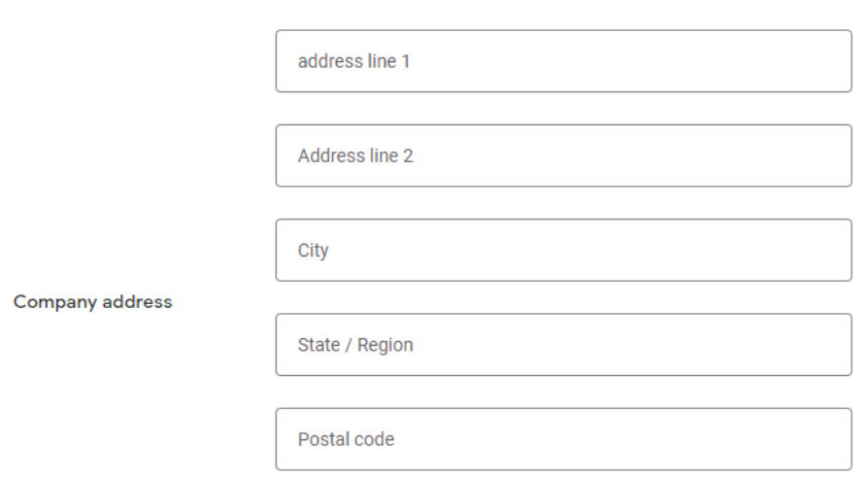Click inside the Postal code box
Screen dimensions: 868x479
click(563, 438)
